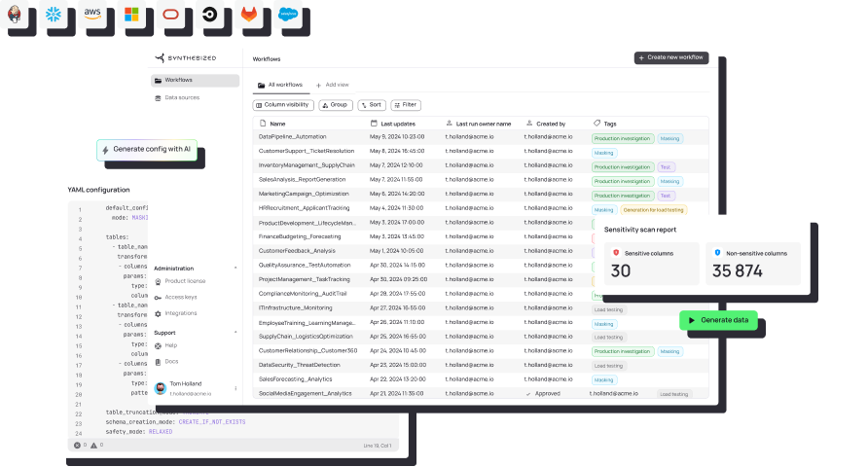Image resolution: width=868 pixels, height=467 pixels.
Task: Click the Access keys key icon
Action: point(158,298)
